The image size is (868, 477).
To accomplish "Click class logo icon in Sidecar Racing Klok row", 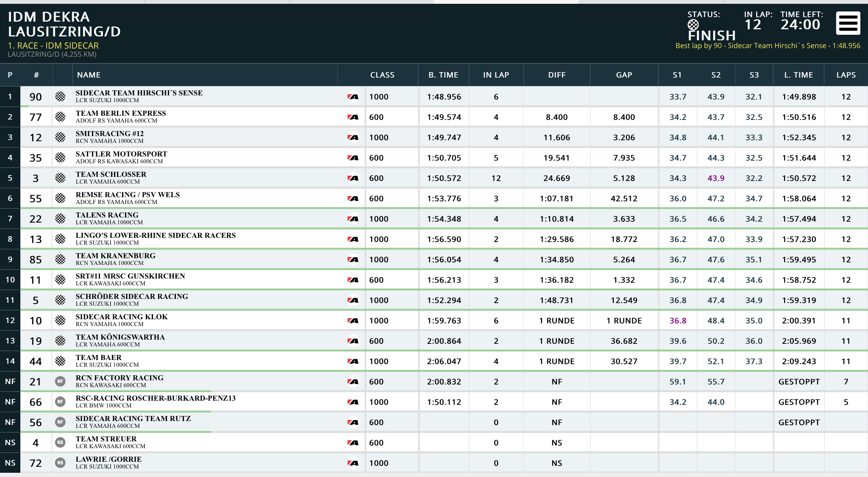I will (x=353, y=321).
